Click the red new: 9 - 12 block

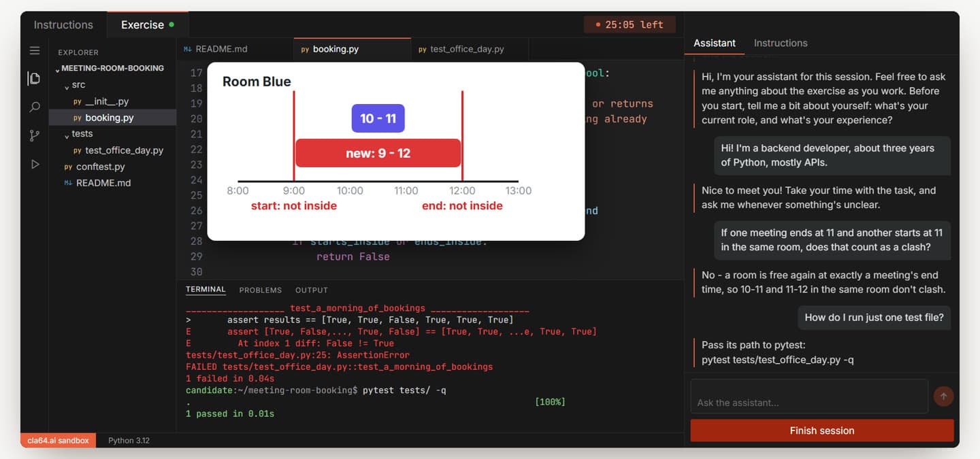[378, 153]
